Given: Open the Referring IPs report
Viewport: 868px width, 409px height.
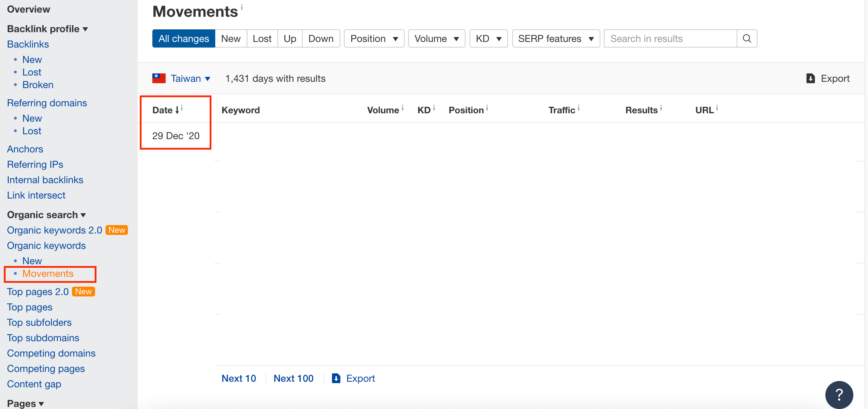Looking at the screenshot, I should pyautogui.click(x=35, y=164).
